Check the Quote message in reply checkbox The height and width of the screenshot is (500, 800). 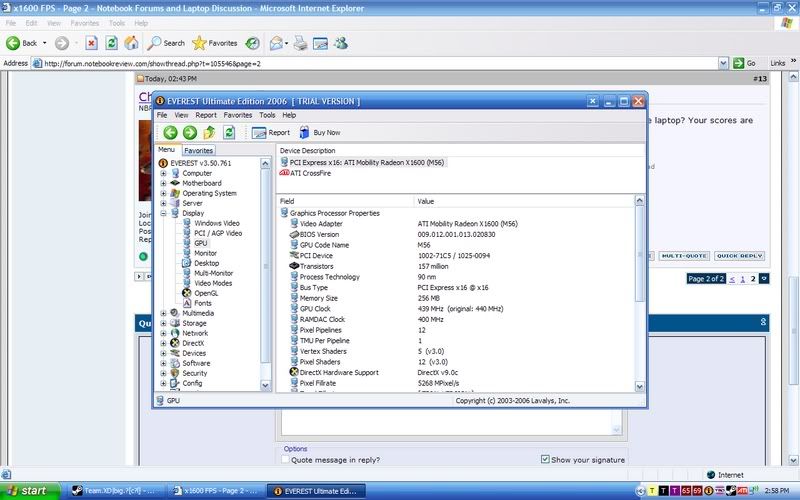[285, 460]
